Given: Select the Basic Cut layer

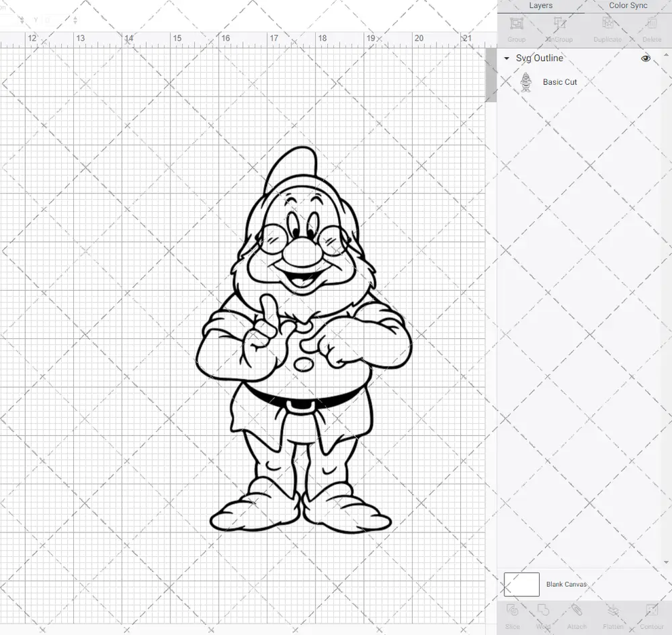Looking at the screenshot, I should tap(560, 81).
